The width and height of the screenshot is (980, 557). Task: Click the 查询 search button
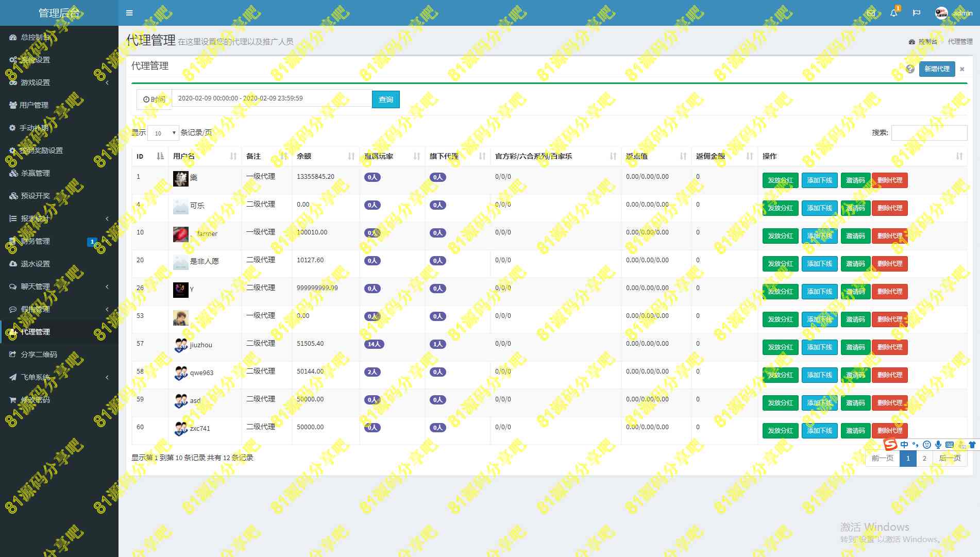[385, 99]
